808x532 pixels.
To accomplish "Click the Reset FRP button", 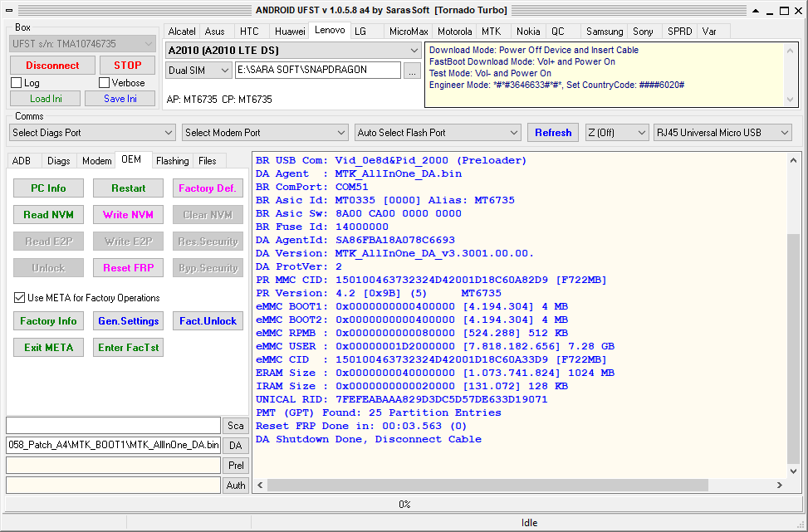I will [x=129, y=268].
